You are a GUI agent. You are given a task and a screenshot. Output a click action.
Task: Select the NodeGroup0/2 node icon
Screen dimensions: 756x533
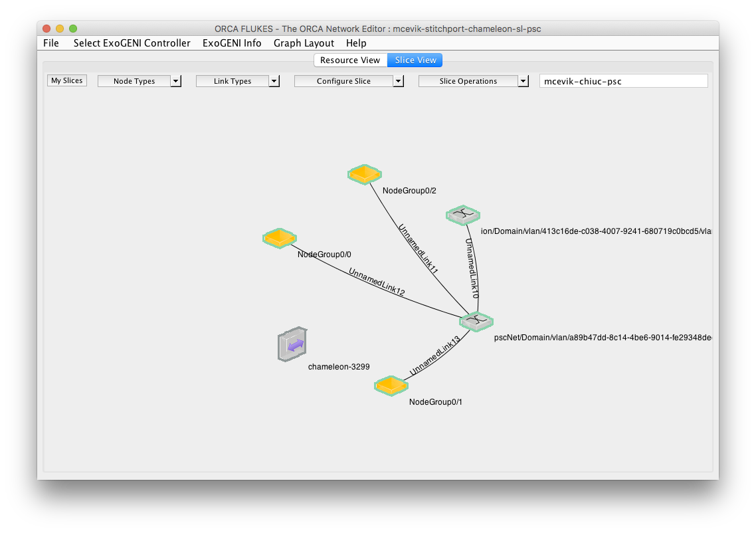(x=365, y=174)
